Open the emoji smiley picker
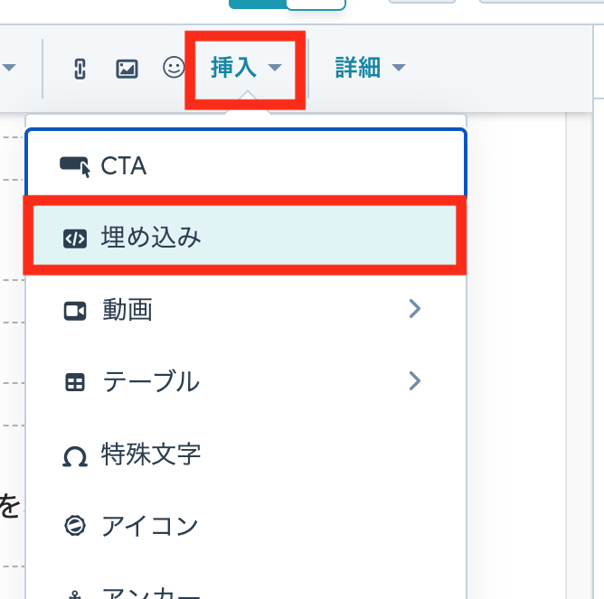 pyautogui.click(x=173, y=68)
